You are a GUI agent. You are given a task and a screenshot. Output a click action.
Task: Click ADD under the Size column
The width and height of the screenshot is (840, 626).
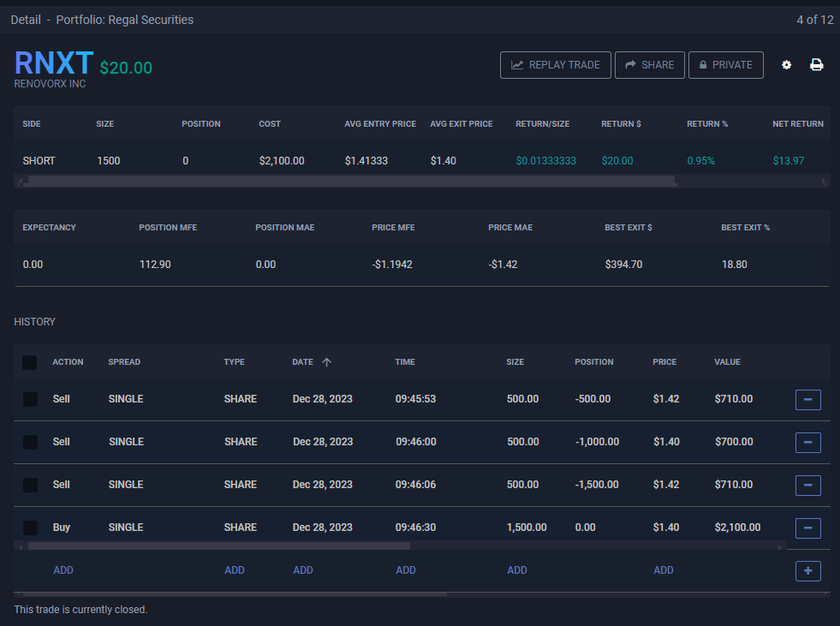516,570
